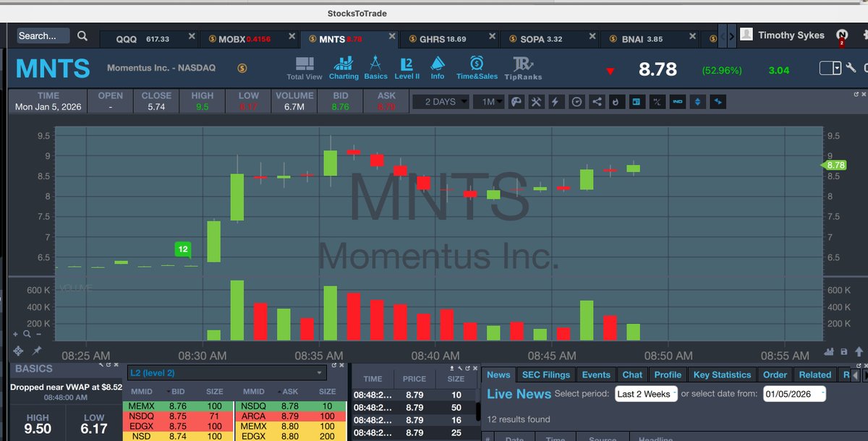
Task: Share the chart via share icon
Action: (x=597, y=102)
